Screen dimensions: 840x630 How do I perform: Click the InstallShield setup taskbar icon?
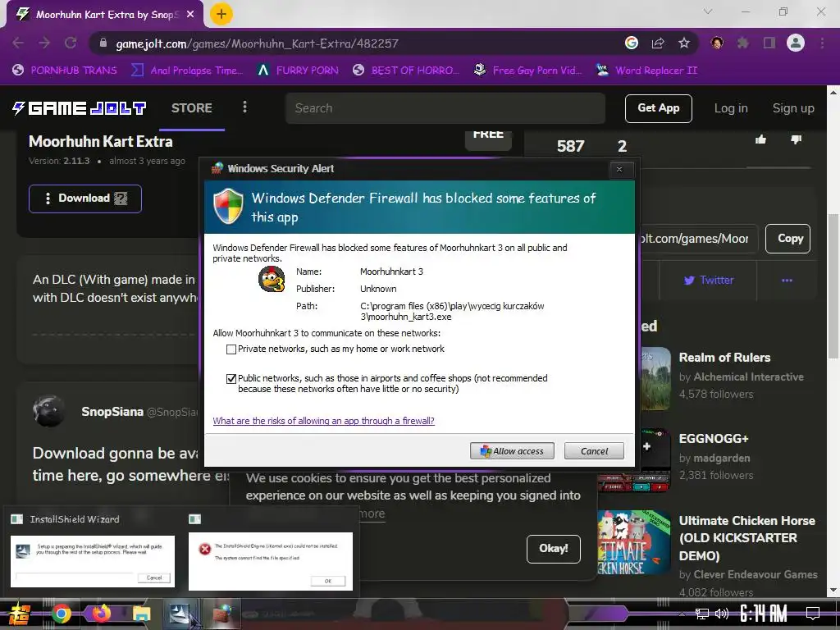click(180, 614)
